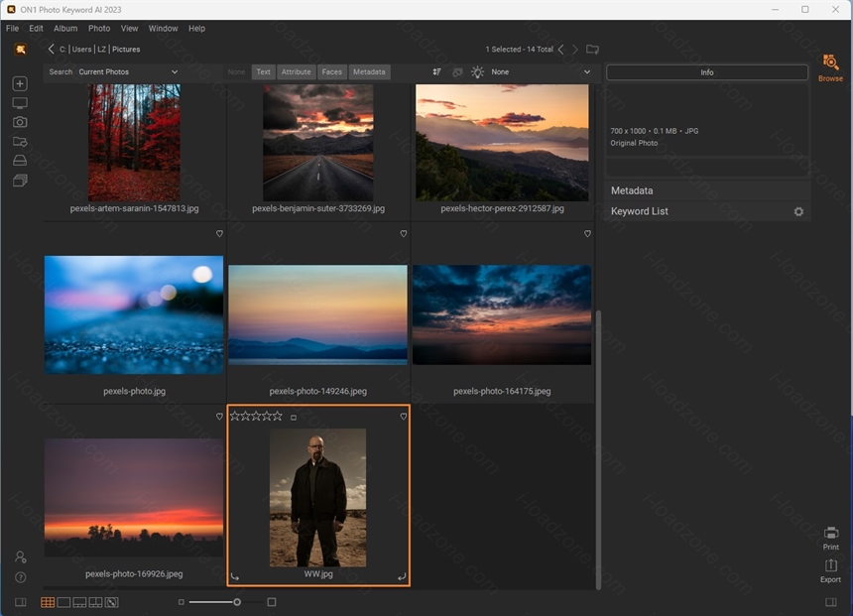Click the Export icon
This screenshot has height=616, width=853.
coord(831,570)
